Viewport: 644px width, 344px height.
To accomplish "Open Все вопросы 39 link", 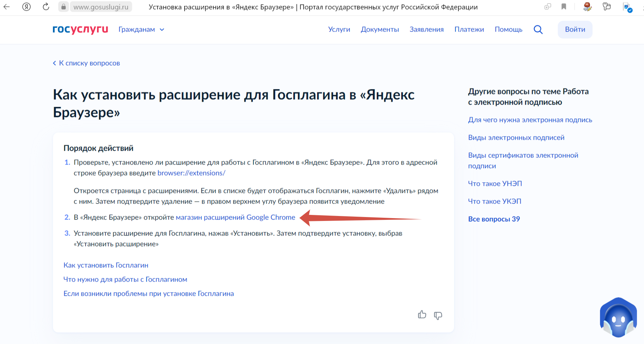I will [494, 219].
